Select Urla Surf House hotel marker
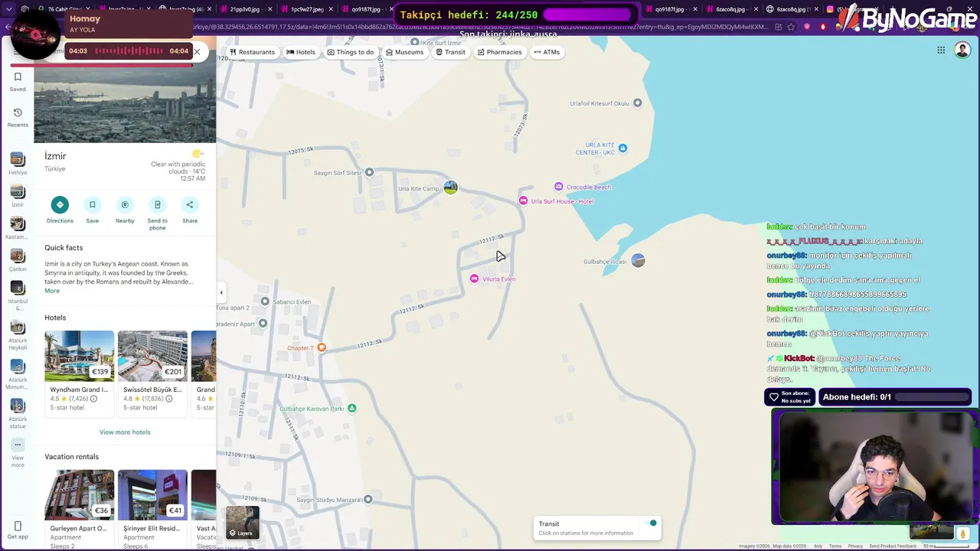Image resolution: width=980 pixels, height=551 pixels. 523,201
